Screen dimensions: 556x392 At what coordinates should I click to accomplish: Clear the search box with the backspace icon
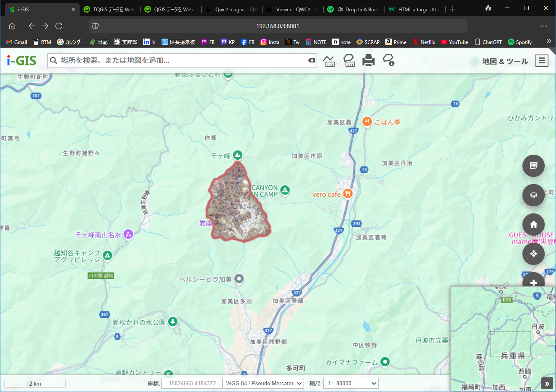click(x=311, y=60)
